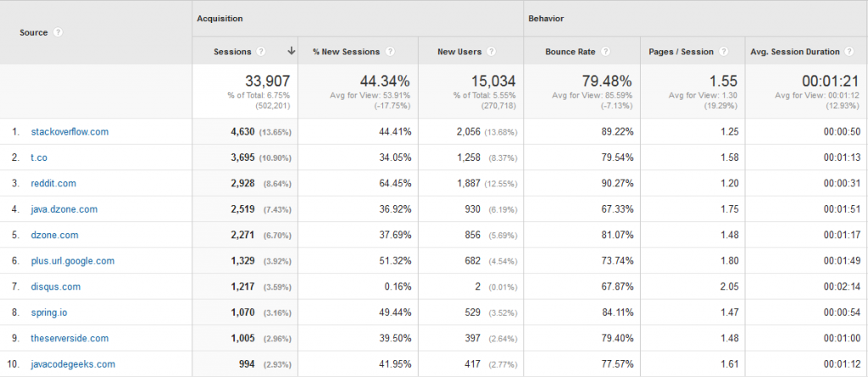The height and width of the screenshot is (377, 868).
Task: Click spring.io bounce rate 84.11%
Action: tap(620, 313)
